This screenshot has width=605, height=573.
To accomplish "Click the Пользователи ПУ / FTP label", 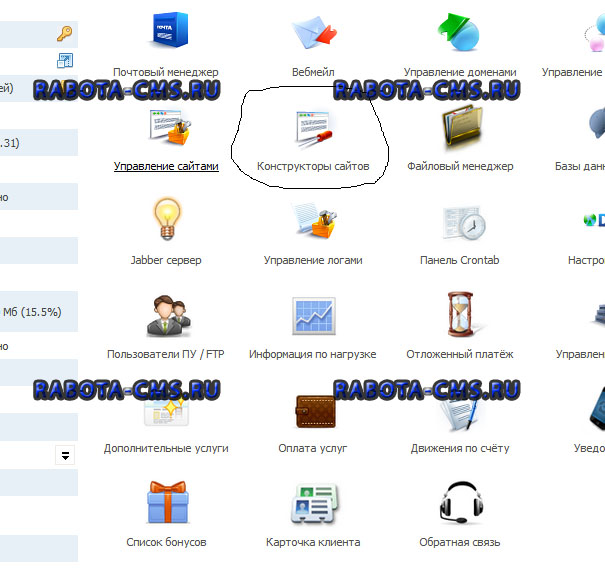I will (166, 354).
